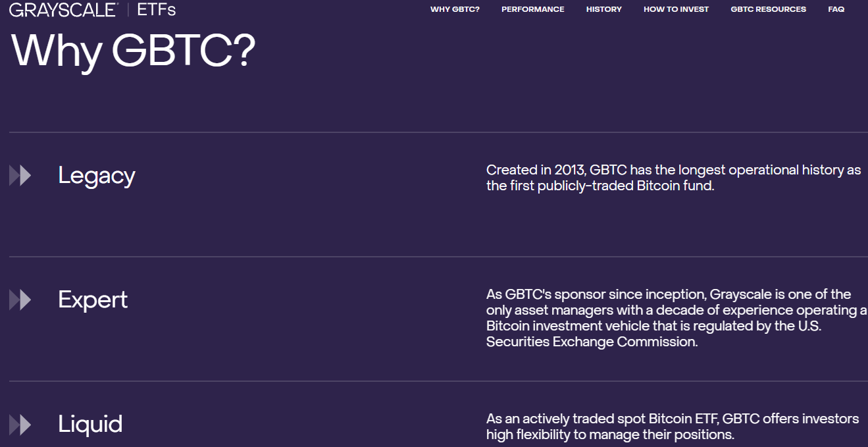Viewport: 868px width, 447px height.
Task: Select the Liquid row title
Action: (x=90, y=425)
